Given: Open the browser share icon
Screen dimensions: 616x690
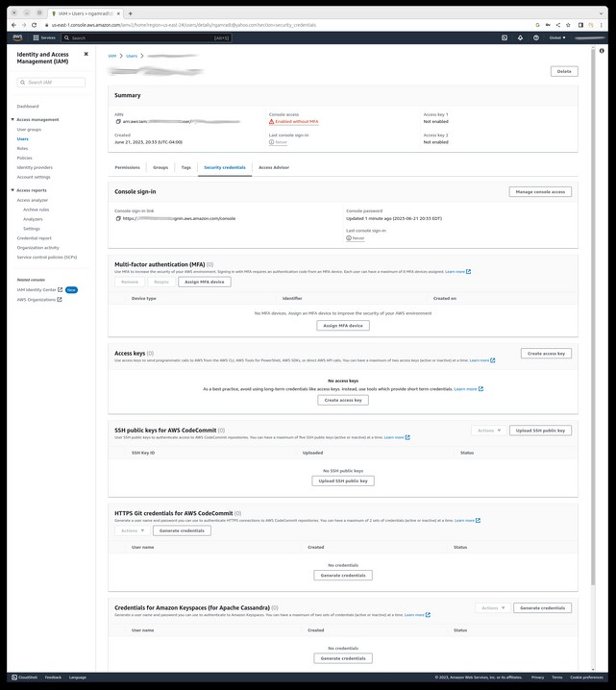Looking at the screenshot, I should point(558,25).
